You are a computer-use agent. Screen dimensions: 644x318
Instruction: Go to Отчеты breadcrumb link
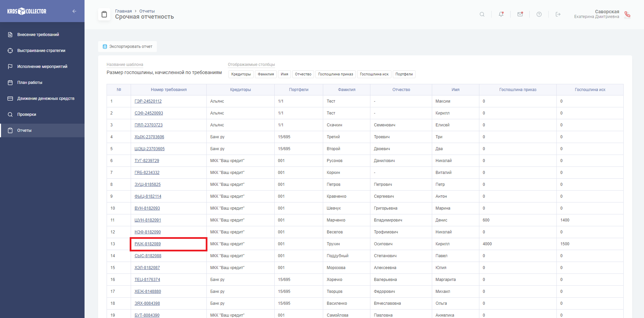tap(147, 11)
